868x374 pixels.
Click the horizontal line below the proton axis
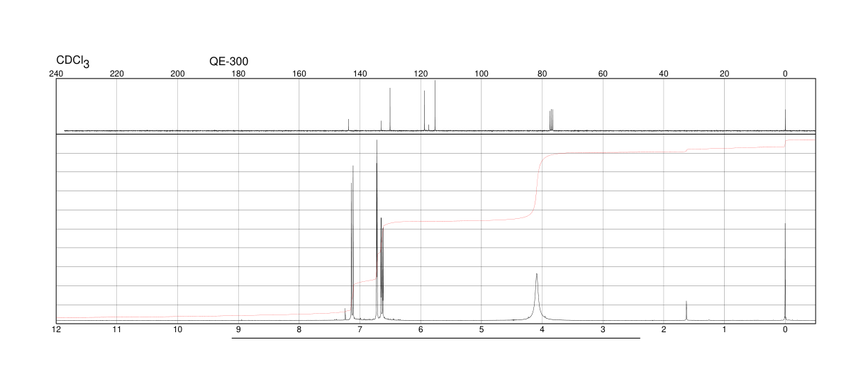coord(436,338)
